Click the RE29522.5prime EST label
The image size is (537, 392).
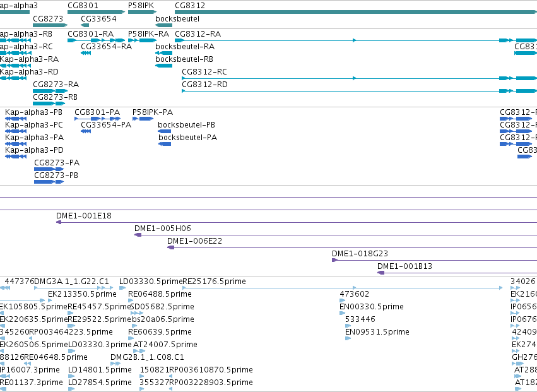coord(100,319)
